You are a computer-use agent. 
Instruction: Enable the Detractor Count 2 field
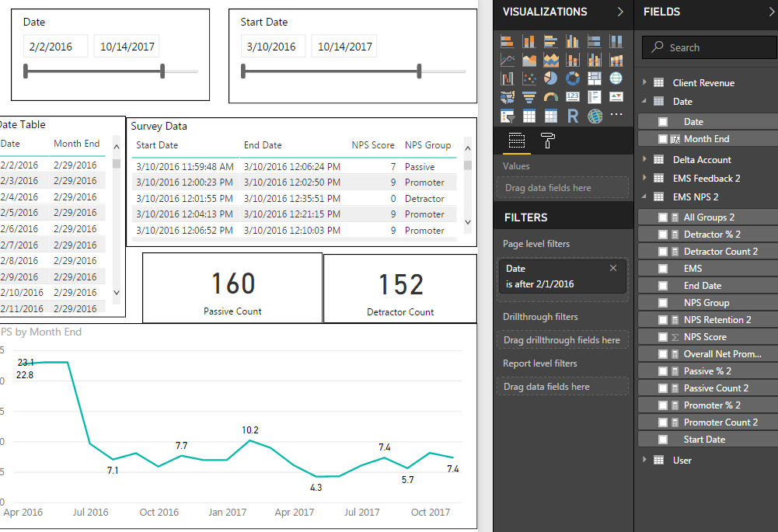[x=663, y=252]
